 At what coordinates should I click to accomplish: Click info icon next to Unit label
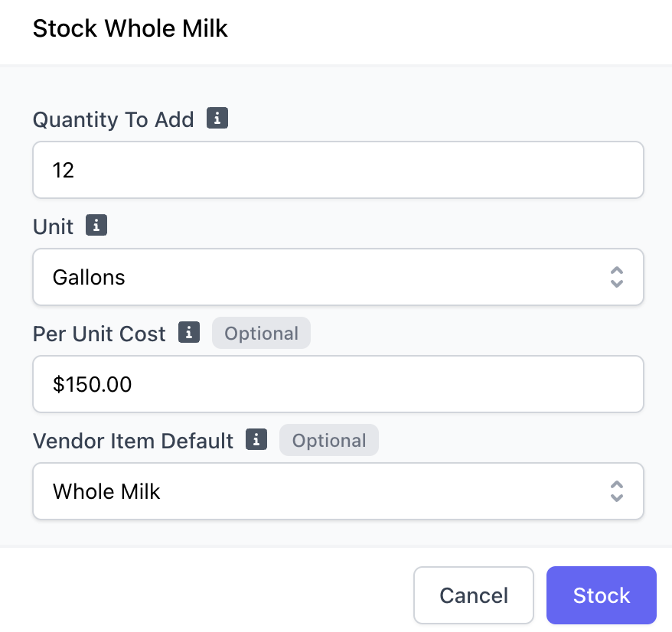96,225
